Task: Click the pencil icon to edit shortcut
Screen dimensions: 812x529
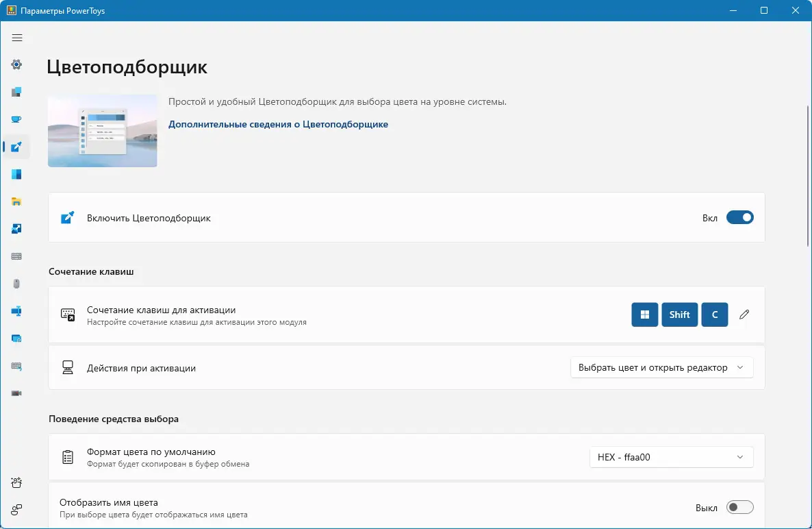Action: point(744,315)
